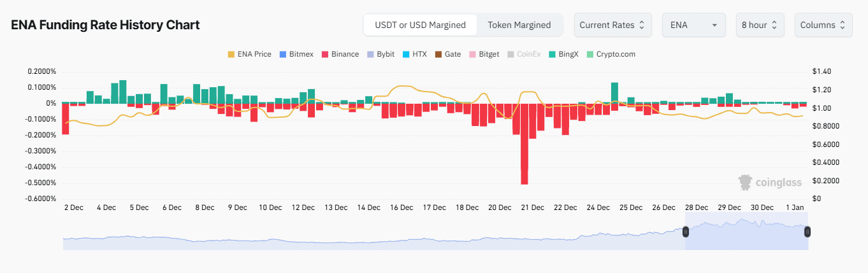
Task: Click the $1.40 price axis label
Action: coord(823,71)
